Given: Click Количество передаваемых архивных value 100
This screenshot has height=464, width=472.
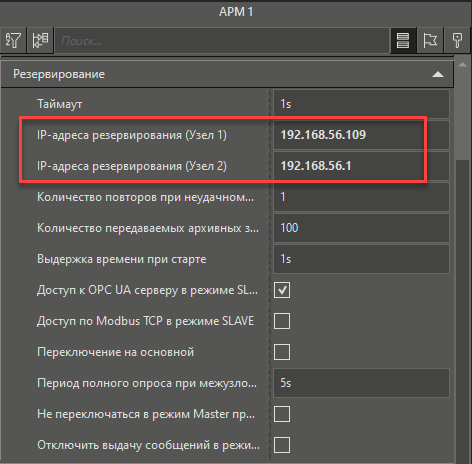Looking at the screenshot, I should click(361, 228).
